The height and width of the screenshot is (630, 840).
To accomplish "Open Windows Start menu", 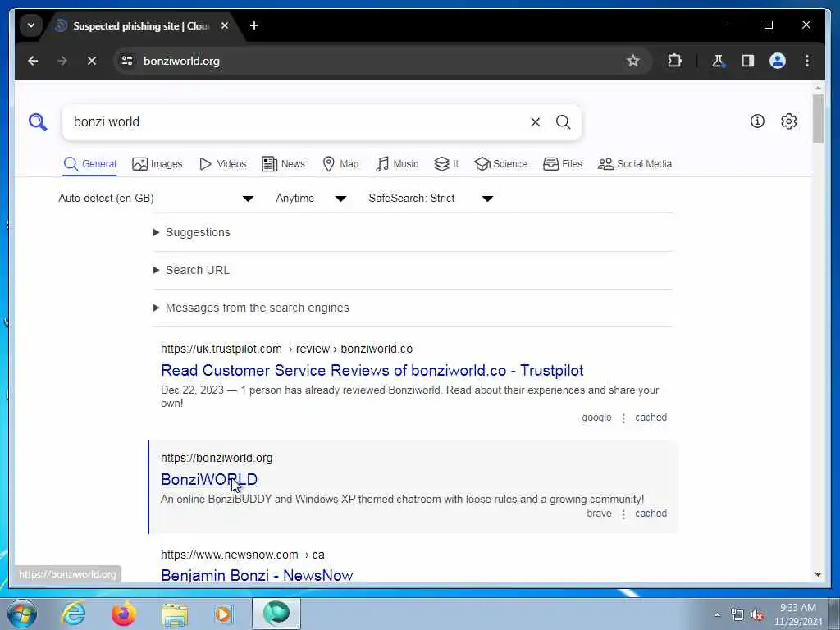I will pyautogui.click(x=22, y=614).
